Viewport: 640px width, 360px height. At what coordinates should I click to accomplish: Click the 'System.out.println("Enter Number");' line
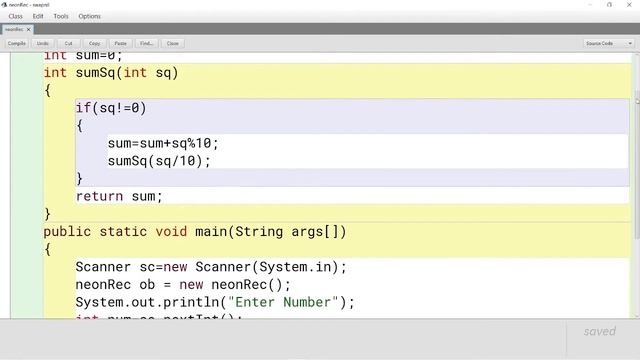click(215, 302)
